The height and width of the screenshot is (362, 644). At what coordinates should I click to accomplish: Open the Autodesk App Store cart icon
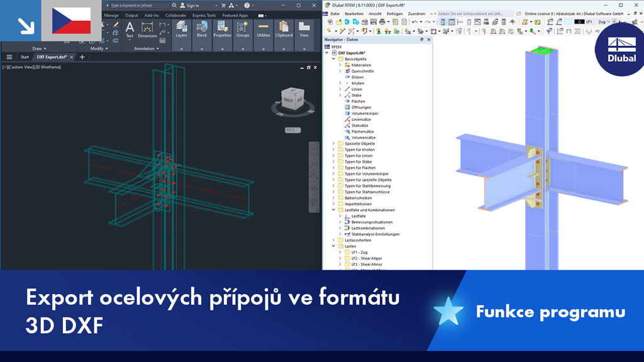tap(223, 5)
